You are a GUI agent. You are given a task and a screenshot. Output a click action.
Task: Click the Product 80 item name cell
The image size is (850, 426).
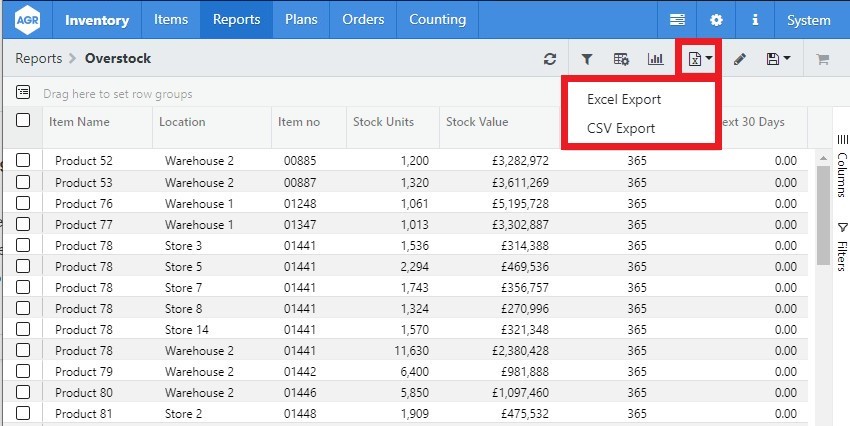coord(84,392)
